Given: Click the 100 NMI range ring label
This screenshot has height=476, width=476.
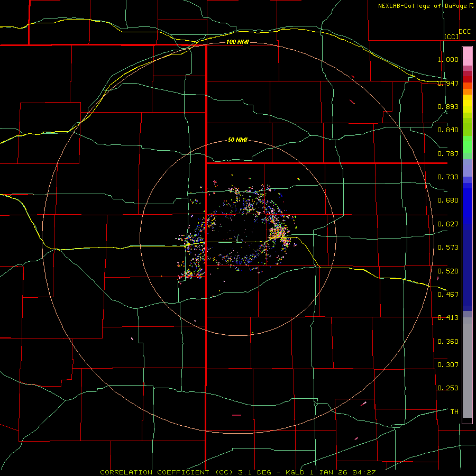Looking at the screenshot, I should coord(237,42).
